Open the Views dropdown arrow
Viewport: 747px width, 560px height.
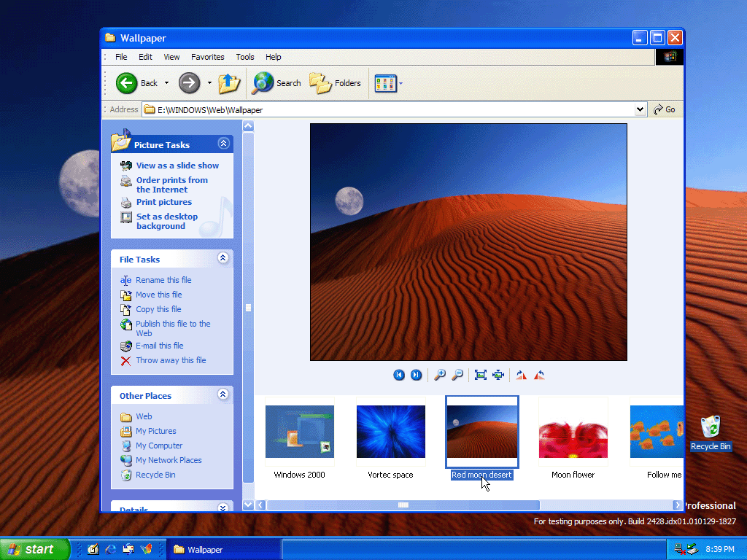coord(400,83)
